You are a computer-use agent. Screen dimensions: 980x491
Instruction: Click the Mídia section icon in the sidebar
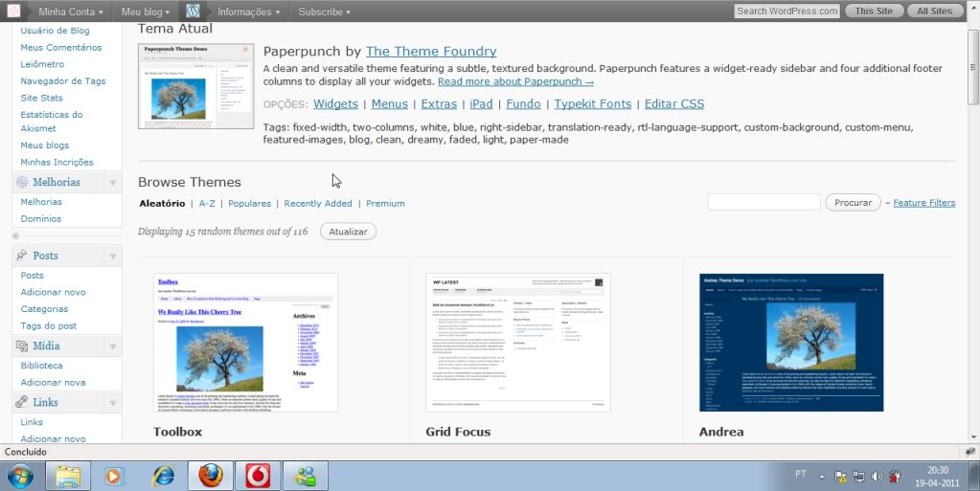point(20,346)
